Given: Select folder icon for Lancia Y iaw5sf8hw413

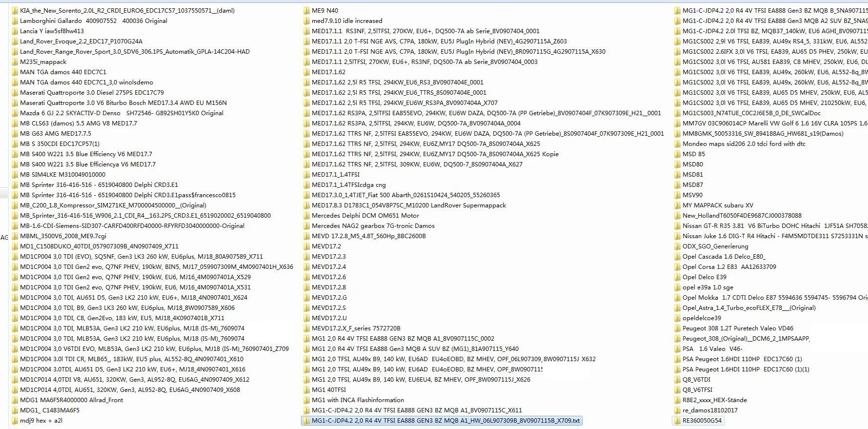Looking at the screenshot, I should (15, 31).
